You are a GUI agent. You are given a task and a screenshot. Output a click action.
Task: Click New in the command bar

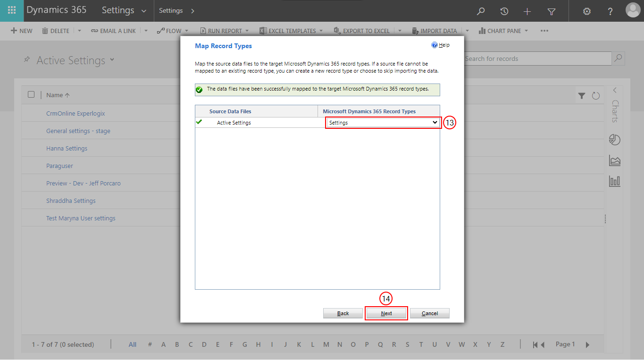click(22, 31)
